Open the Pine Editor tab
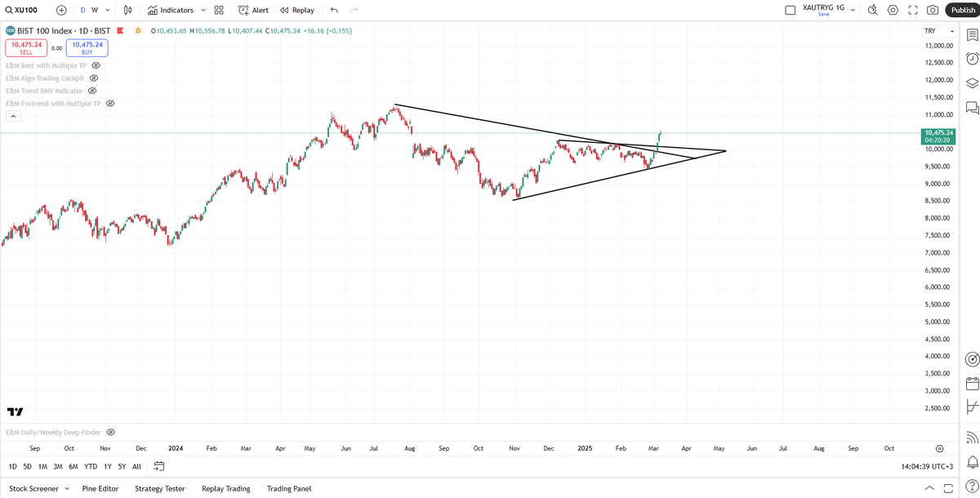 click(100, 488)
